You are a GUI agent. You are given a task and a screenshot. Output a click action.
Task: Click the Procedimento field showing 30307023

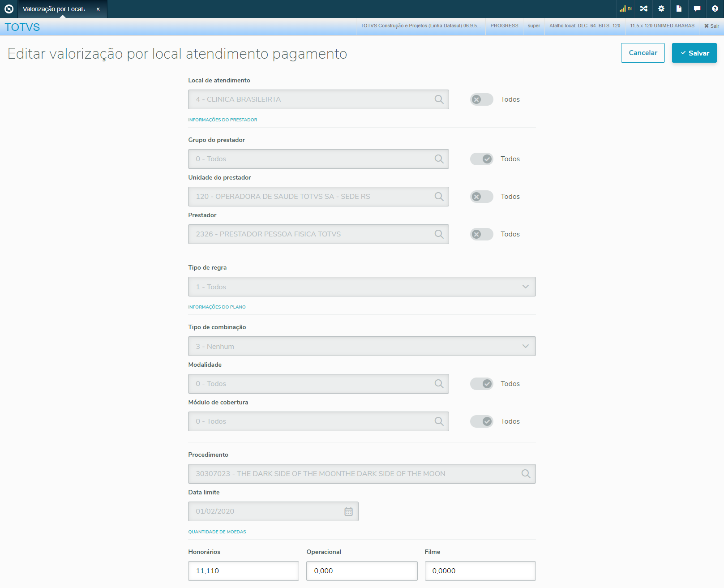click(x=362, y=474)
